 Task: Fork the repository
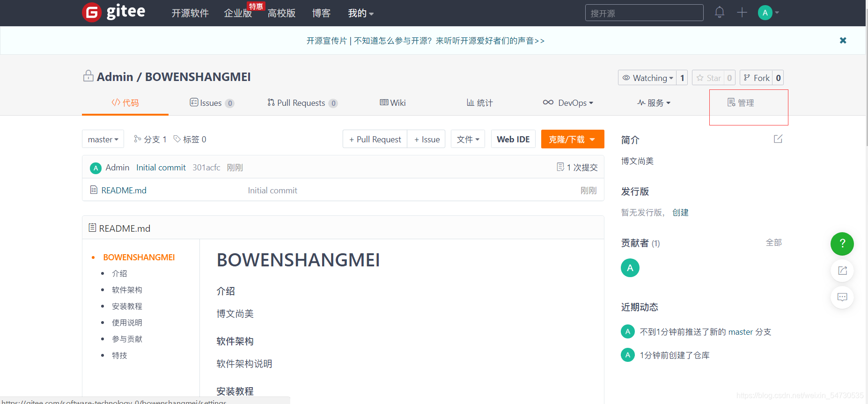click(x=756, y=78)
